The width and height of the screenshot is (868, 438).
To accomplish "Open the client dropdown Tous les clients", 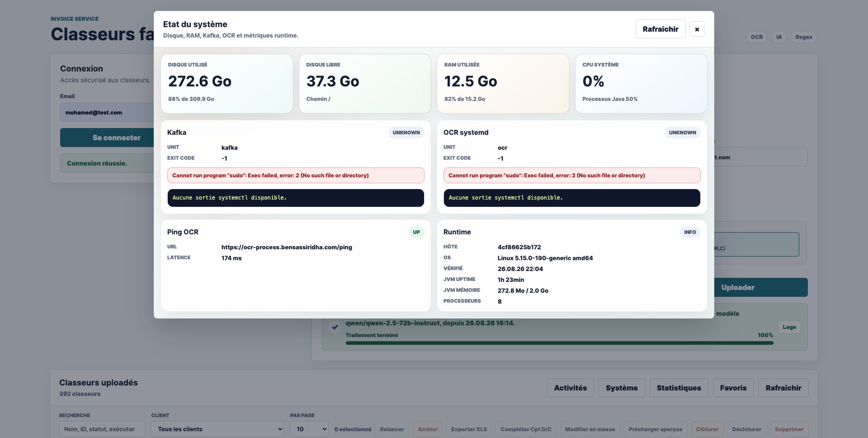I will point(218,429).
